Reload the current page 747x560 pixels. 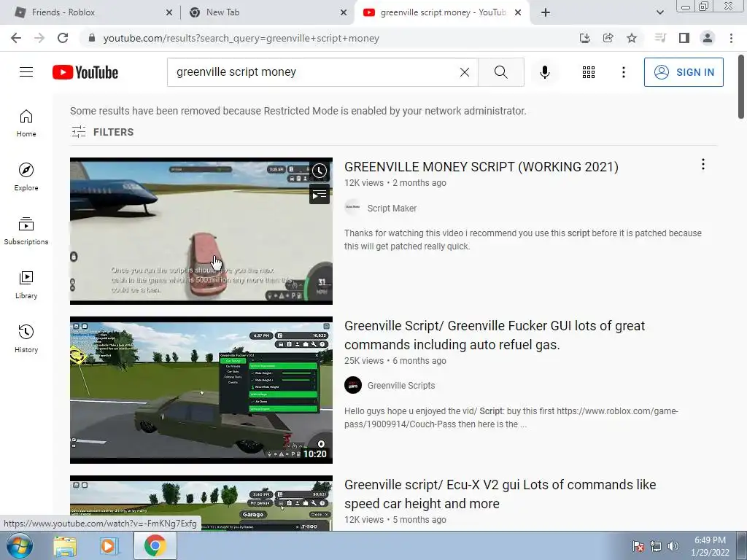(63, 38)
